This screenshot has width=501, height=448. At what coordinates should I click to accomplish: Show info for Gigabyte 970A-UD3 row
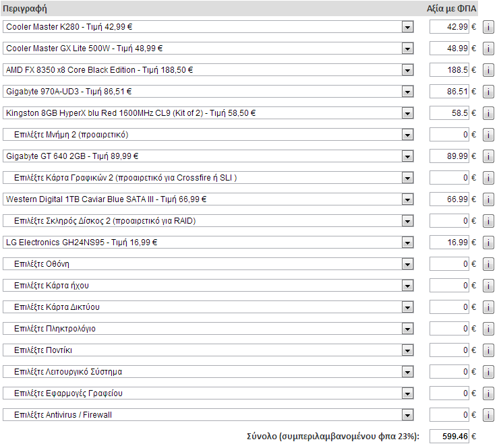click(488, 92)
